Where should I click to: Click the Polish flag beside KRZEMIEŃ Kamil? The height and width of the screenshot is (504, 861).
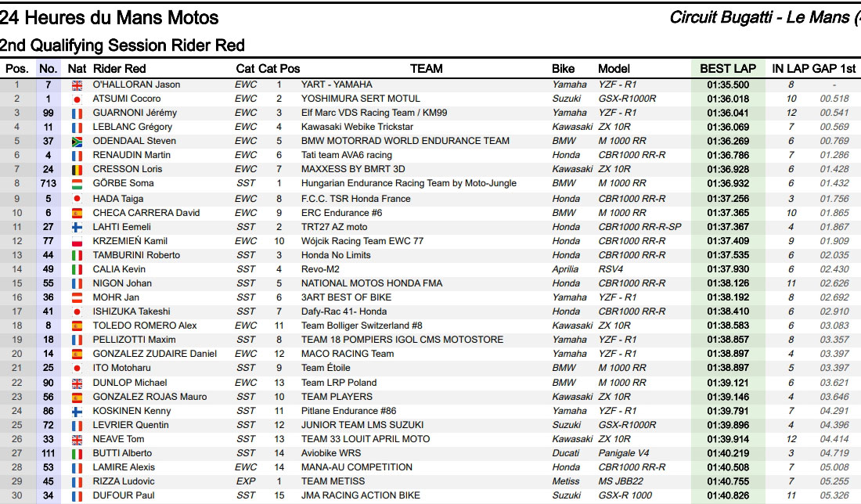pyautogui.click(x=77, y=241)
